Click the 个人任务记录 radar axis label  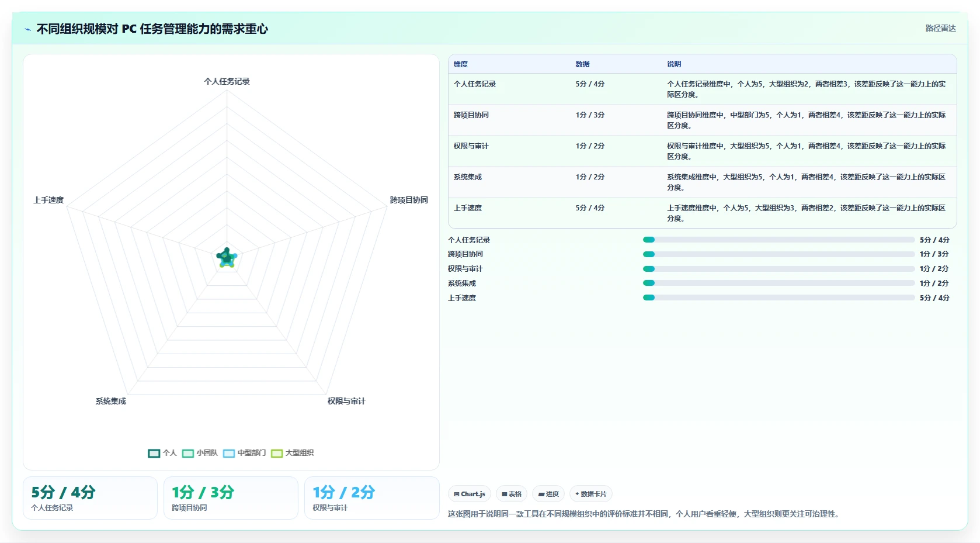pyautogui.click(x=227, y=81)
